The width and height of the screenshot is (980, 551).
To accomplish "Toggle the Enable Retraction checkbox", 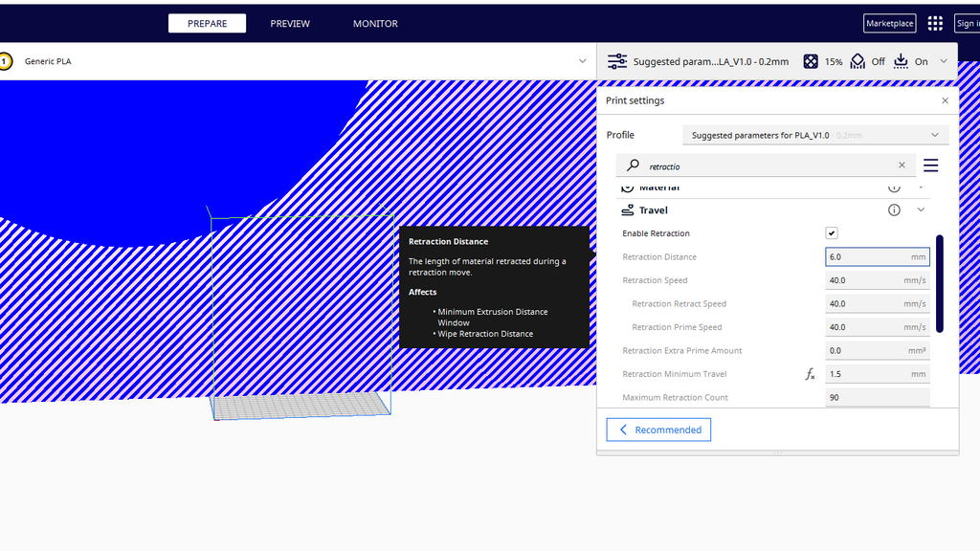I will pyautogui.click(x=832, y=233).
